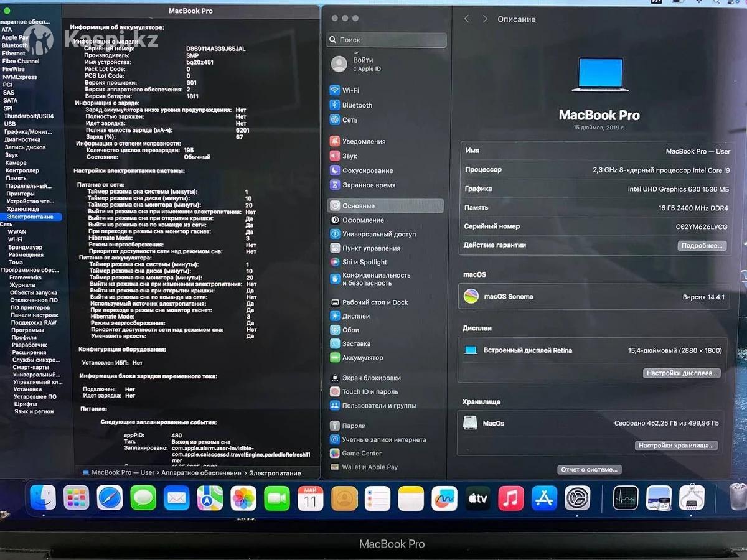This screenshot has width=747, height=560.
Task: Open Mail from the Dock
Action: click(177, 498)
